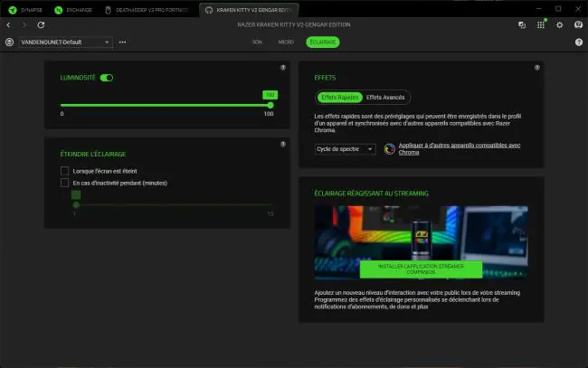Click the brightness slider handle at 100
The height and width of the screenshot is (368, 588).
270,105
